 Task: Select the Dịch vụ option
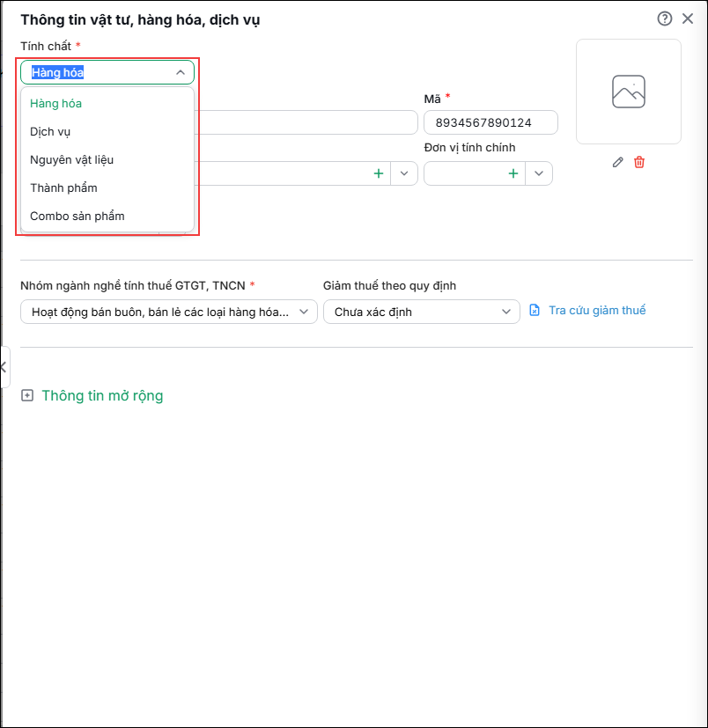(107, 132)
